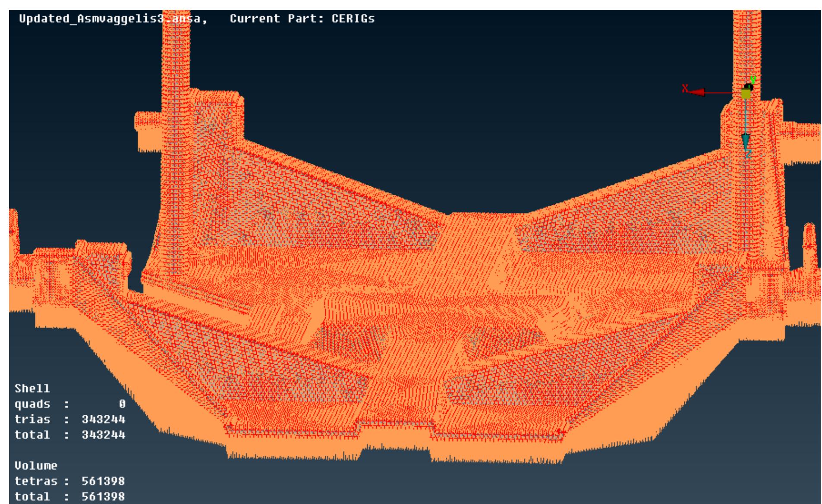The width and height of the screenshot is (822, 504).
Task: Click the 'Volume' statistics heading
Action: 36,466
